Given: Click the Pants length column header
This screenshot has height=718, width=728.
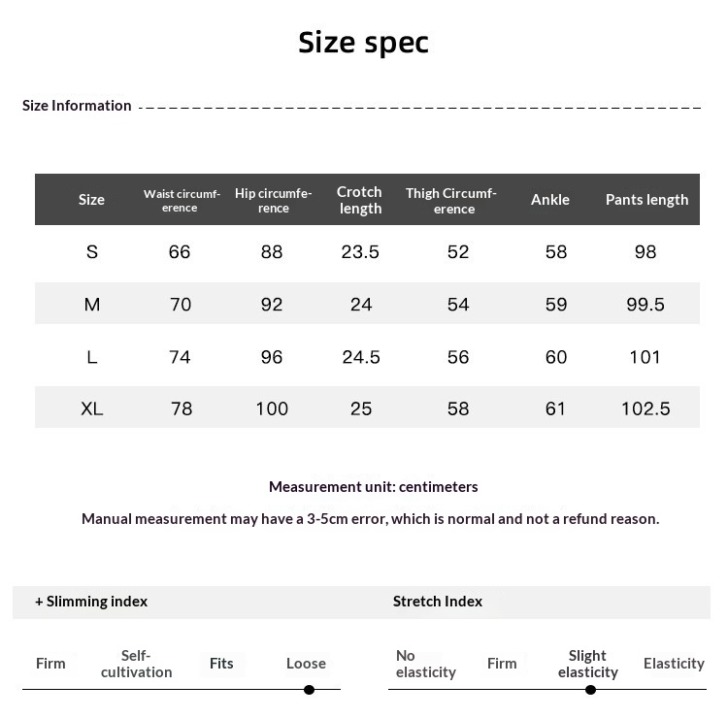Looking at the screenshot, I should pyautogui.click(x=646, y=200).
